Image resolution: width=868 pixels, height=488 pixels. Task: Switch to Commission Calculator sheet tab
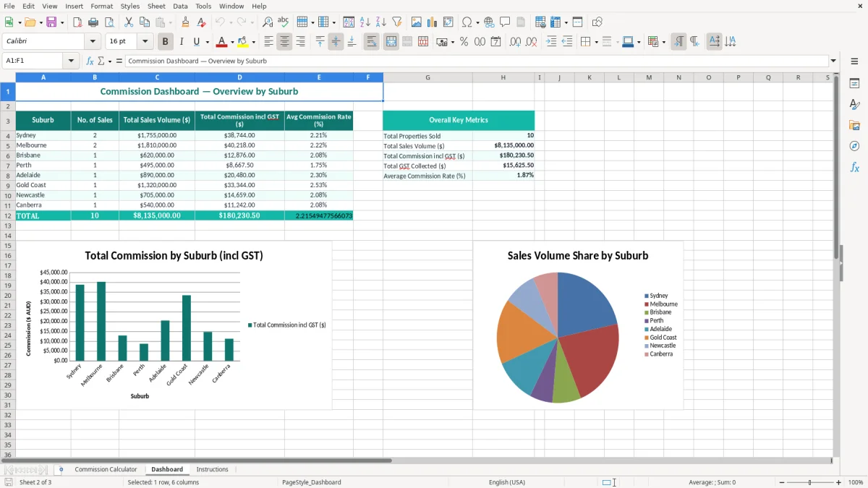point(106,469)
